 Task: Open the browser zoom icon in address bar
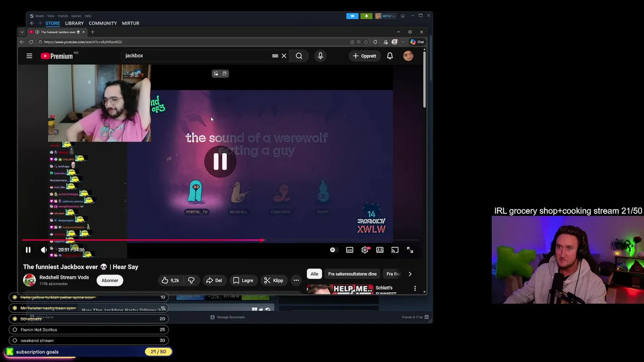click(359, 42)
